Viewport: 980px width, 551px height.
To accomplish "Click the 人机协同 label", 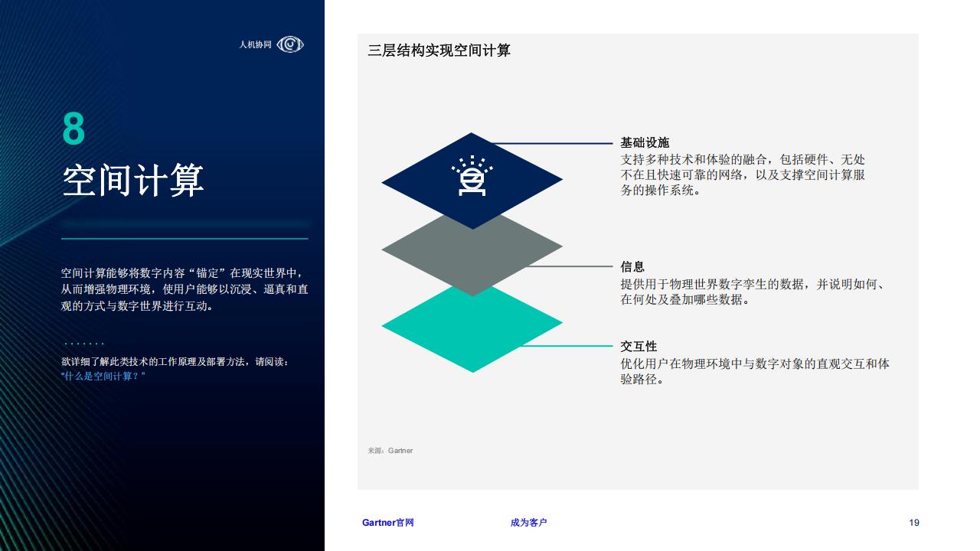I will point(255,45).
